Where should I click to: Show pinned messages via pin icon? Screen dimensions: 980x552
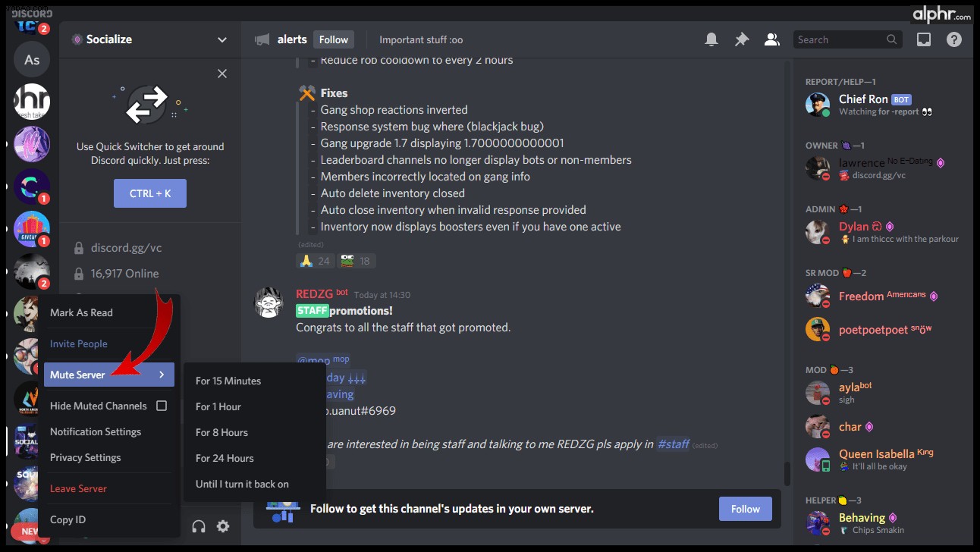tap(742, 39)
